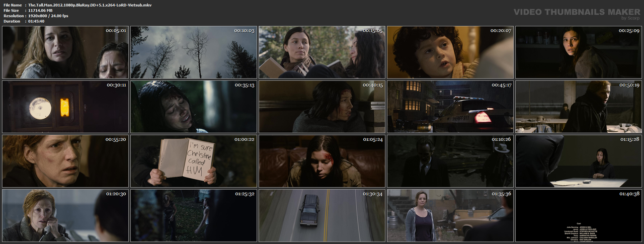Select the cast credits thumbnail at 01:40:38
Image resolution: width=644 pixels, height=244 pixels.
pos(579,215)
